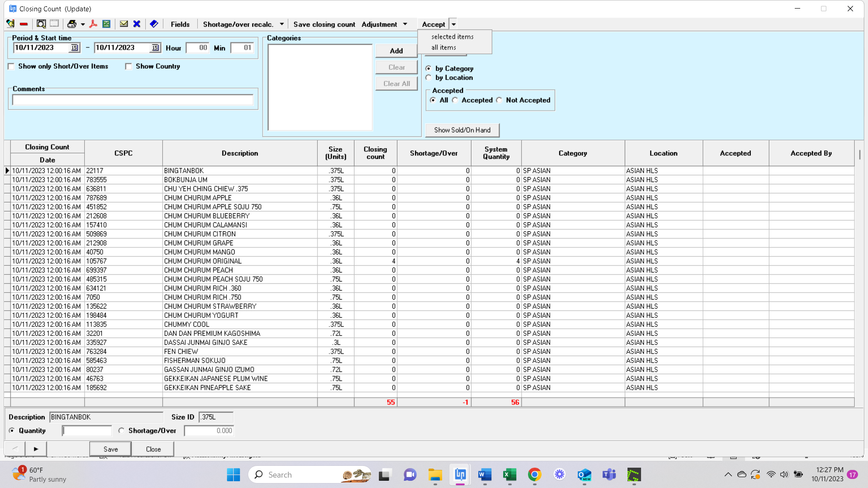Image resolution: width=868 pixels, height=488 pixels.
Task: Click the printer icon
Action: point(72,24)
